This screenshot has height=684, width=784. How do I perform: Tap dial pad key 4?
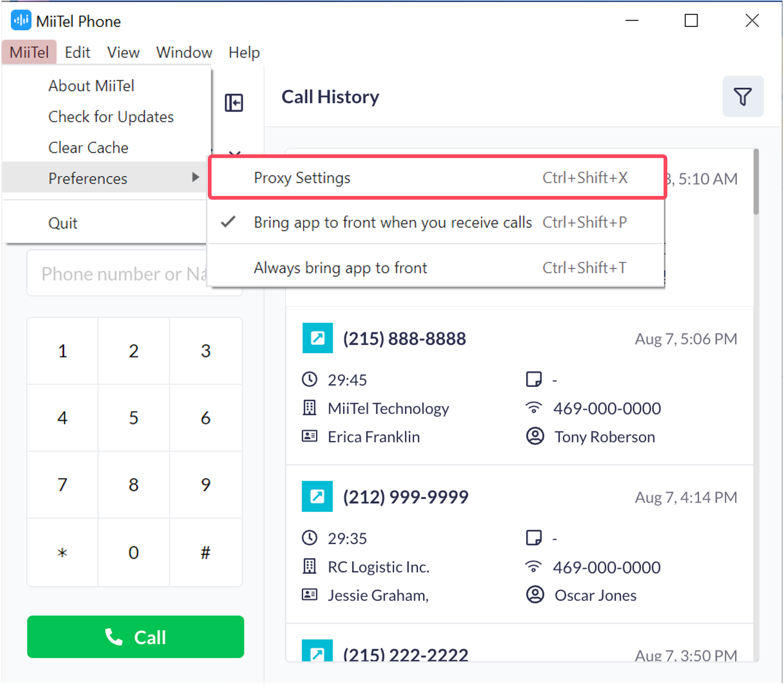pyautogui.click(x=63, y=418)
